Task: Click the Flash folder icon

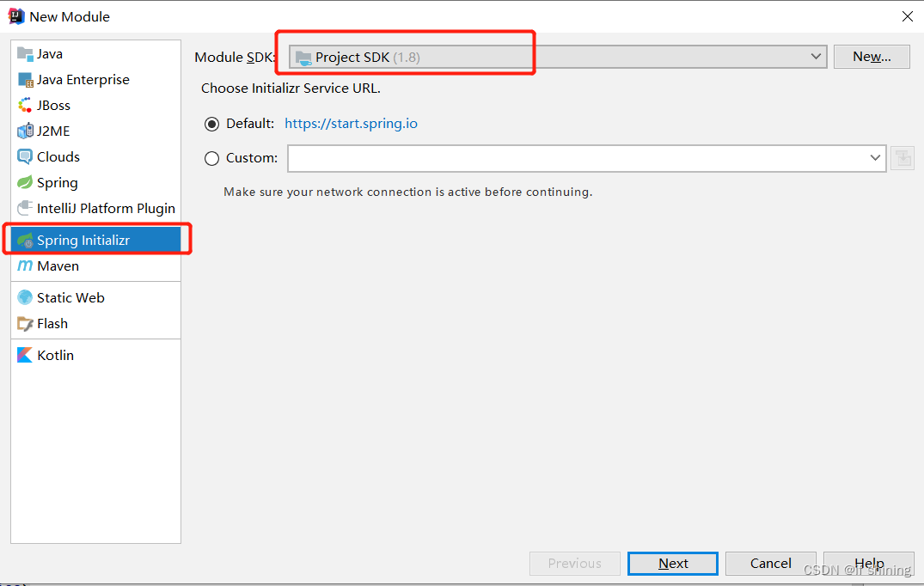Action: point(25,323)
